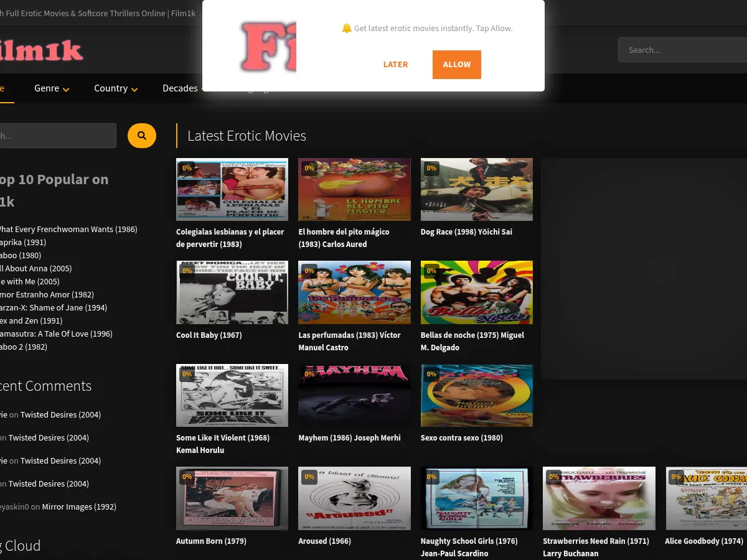747x560 pixels.
Task: Open the Dog Race (1998) poster thumbnail
Action: point(477,189)
